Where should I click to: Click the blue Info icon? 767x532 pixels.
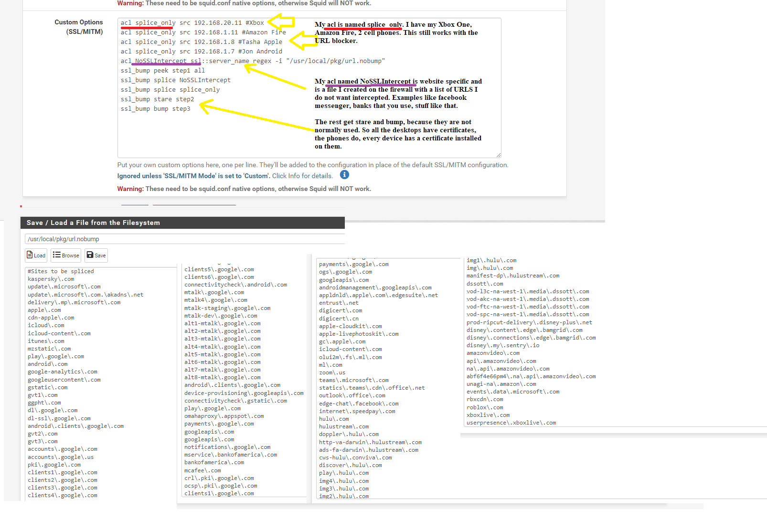(344, 175)
